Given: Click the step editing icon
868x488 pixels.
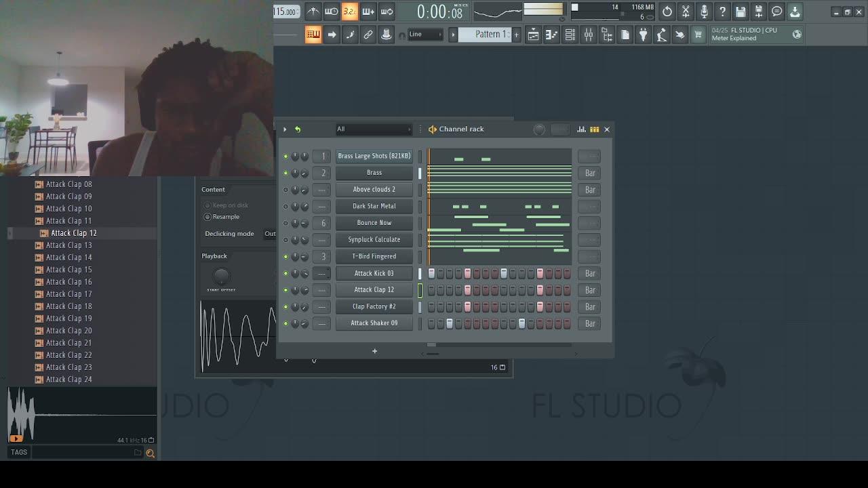Looking at the screenshot, I should [x=350, y=35].
